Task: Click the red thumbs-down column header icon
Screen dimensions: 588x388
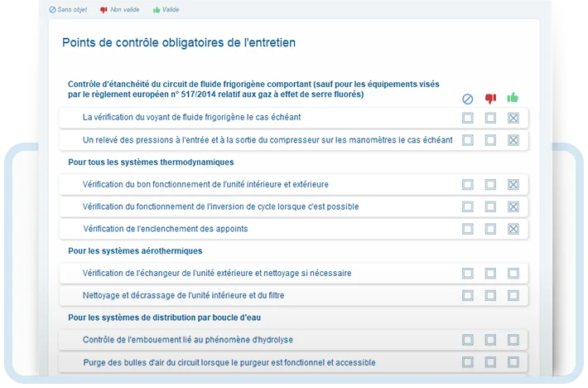Action: point(490,99)
